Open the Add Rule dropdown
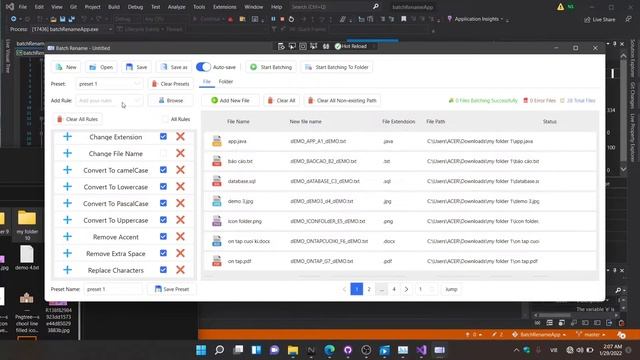 click(x=109, y=100)
